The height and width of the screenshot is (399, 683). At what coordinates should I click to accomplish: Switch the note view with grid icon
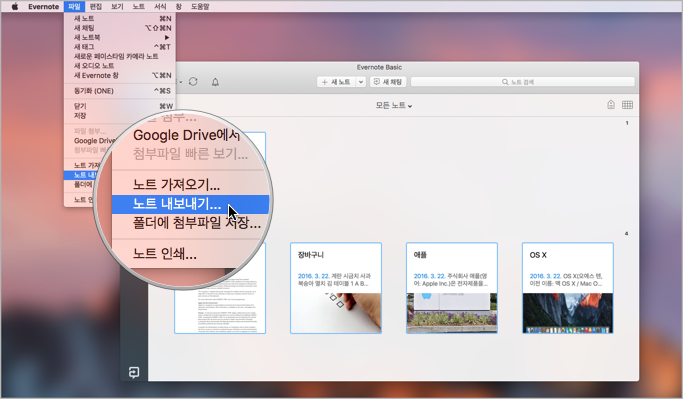(x=627, y=105)
